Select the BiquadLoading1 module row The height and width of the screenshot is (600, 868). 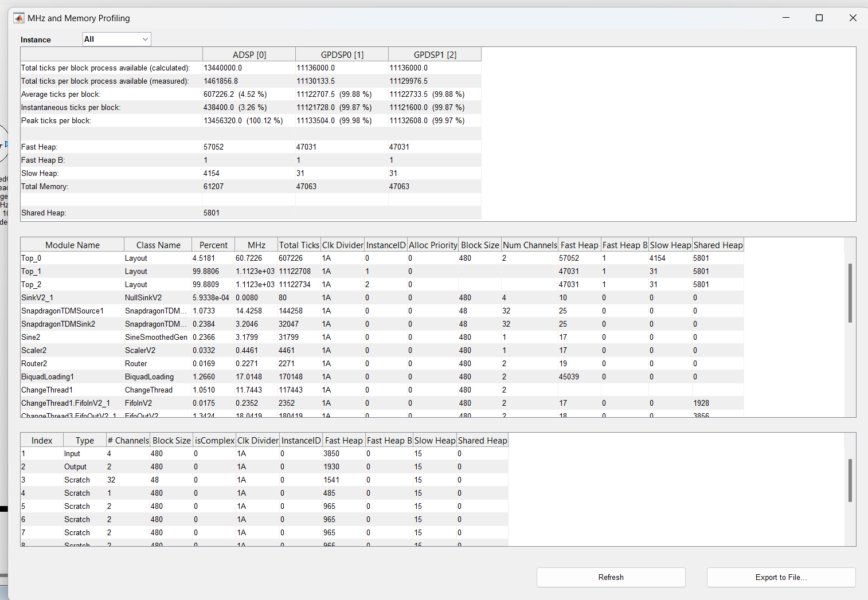[382, 377]
